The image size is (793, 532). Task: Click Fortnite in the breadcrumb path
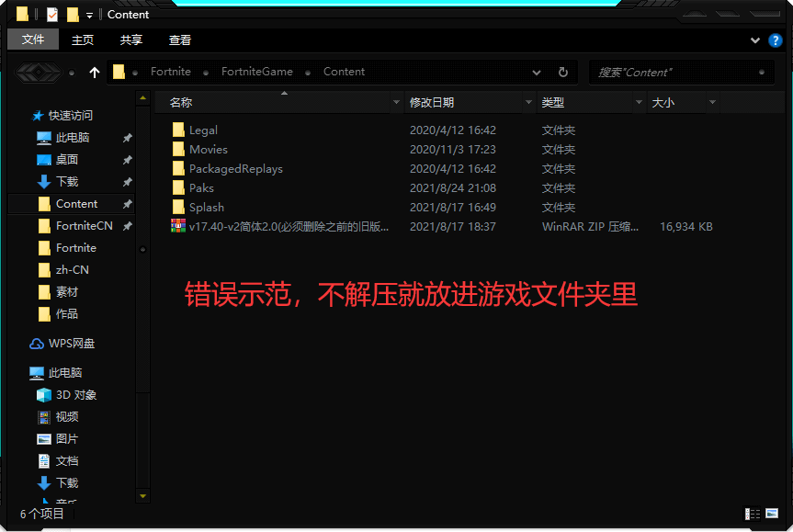click(x=170, y=72)
